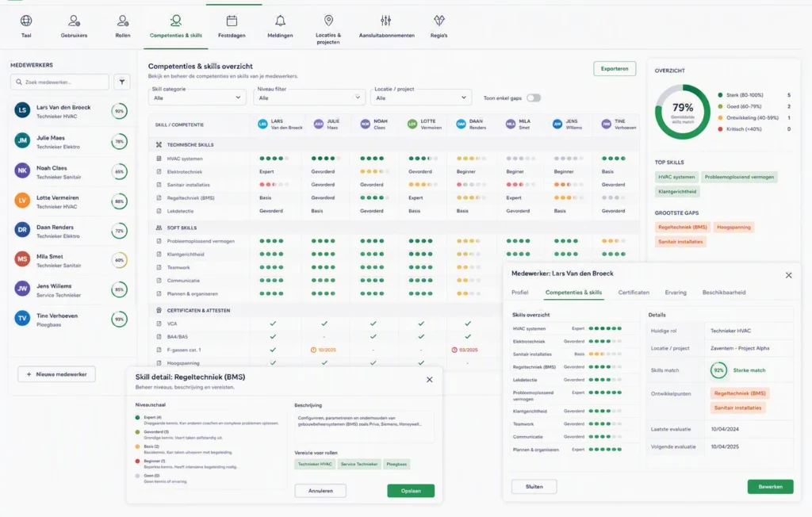Click Daan Renders avatar DR
The height and width of the screenshot is (517, 812).
click(x=22, y=230)
